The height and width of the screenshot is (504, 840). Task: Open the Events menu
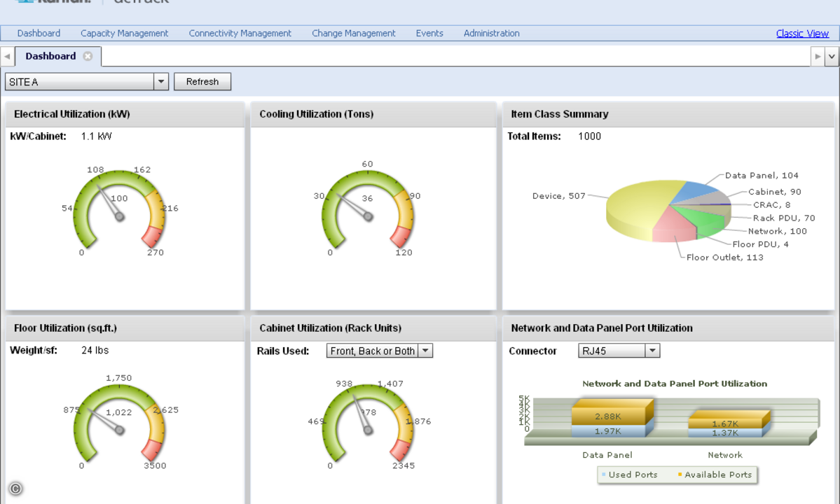click(429, 33)
